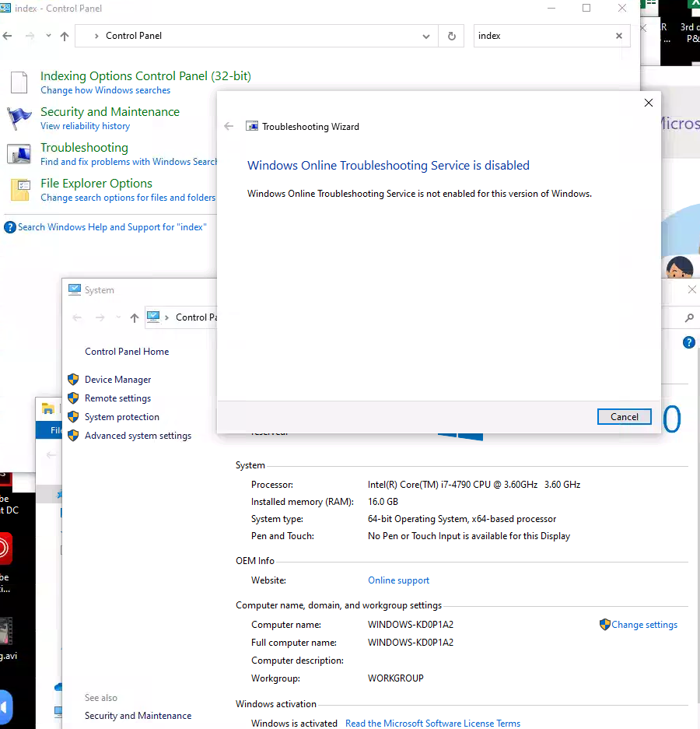700x729 pixels.
Task: Click the System window help icon
Action: coord(689,342)
